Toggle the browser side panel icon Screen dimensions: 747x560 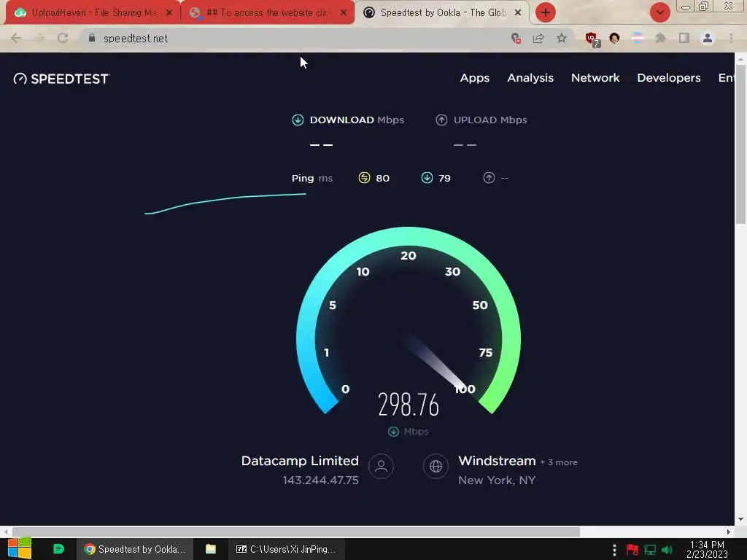coord(684,38)
